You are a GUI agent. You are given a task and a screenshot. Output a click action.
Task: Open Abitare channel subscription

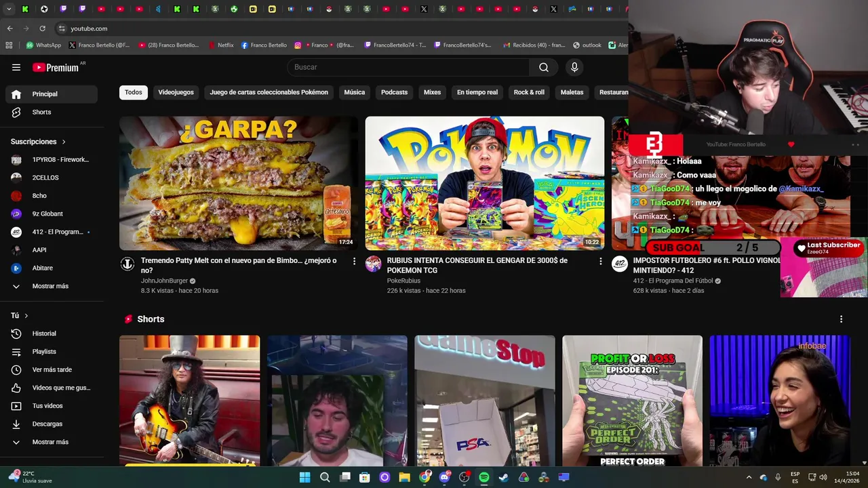pyautogui.click(x=52, y=268)
